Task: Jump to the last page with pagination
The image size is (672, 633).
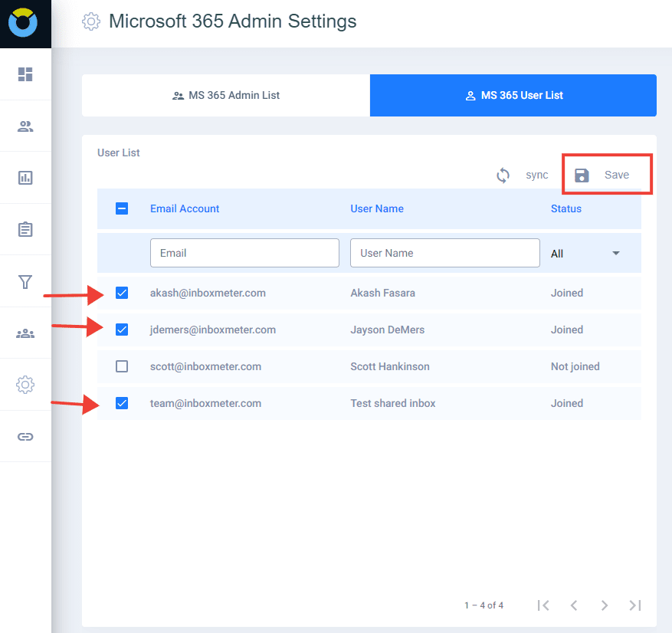Action: (635, 605)
